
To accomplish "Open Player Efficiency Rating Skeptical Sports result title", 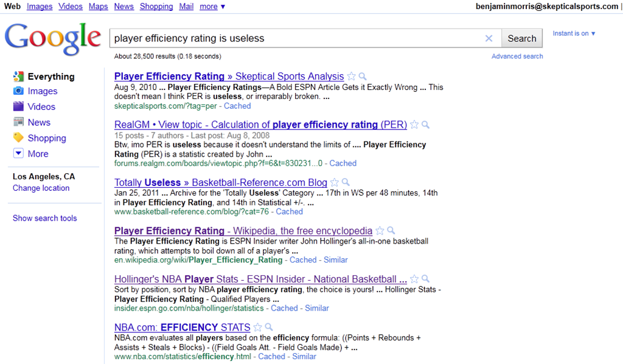I will 229,76.
